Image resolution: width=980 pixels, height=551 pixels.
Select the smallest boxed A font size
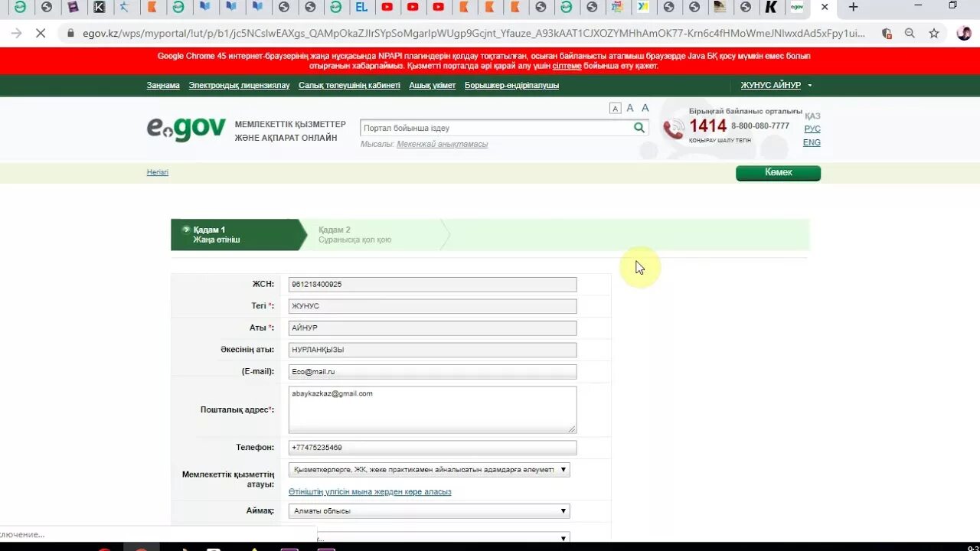615,109
